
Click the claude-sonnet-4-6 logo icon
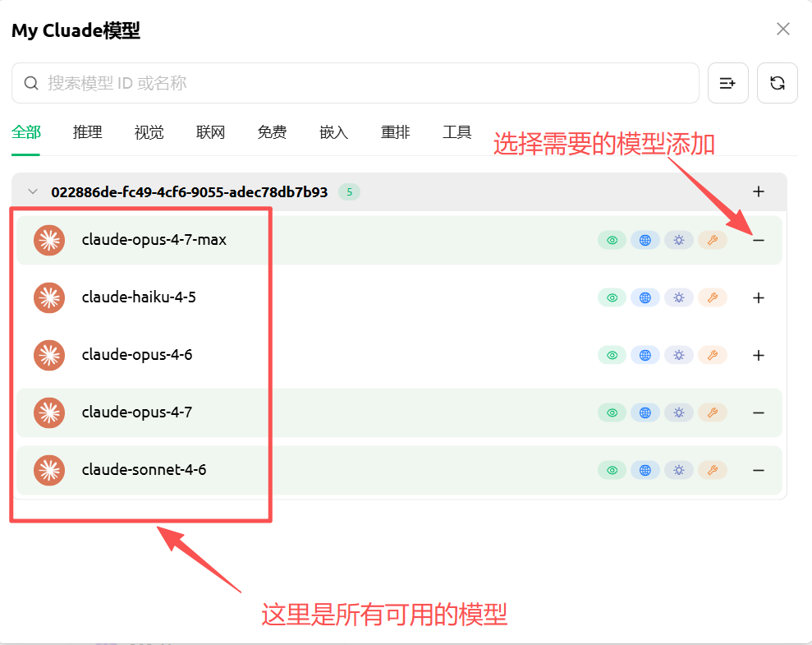click(49, 471)
